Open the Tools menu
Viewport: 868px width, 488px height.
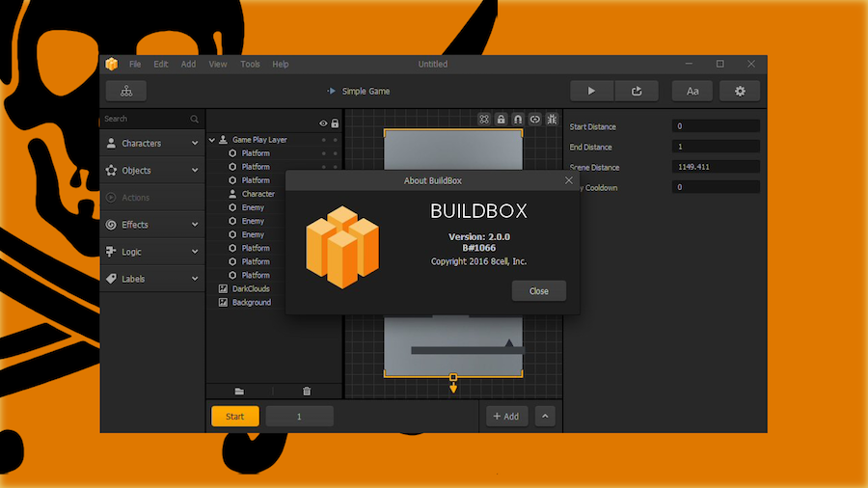[250, 65]
